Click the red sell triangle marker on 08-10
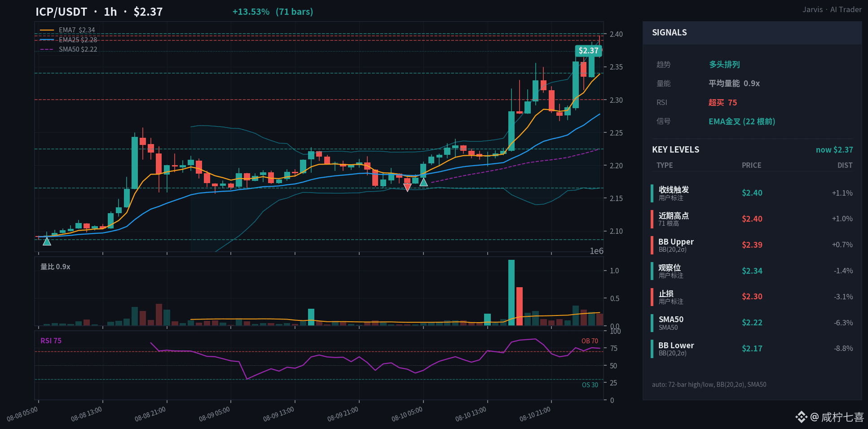Screen dimensions: 868x429 click(407, 188)
